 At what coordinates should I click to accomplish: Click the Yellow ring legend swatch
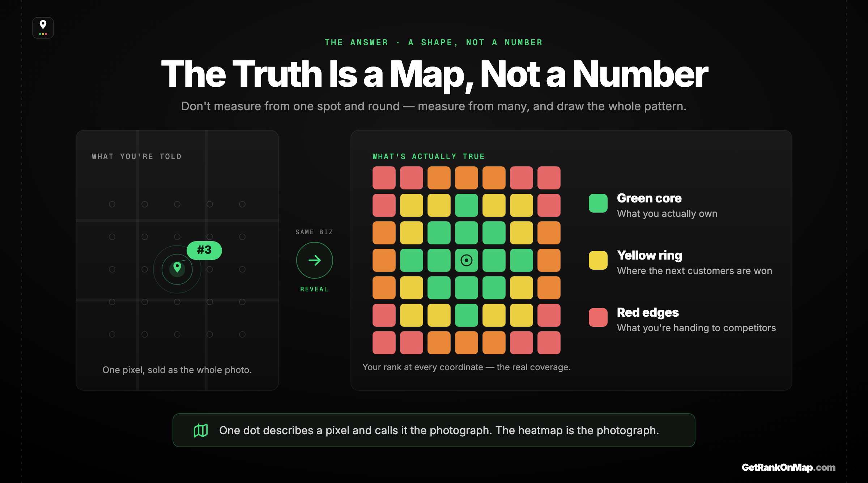pyautogui.click(x=598, y=260)
